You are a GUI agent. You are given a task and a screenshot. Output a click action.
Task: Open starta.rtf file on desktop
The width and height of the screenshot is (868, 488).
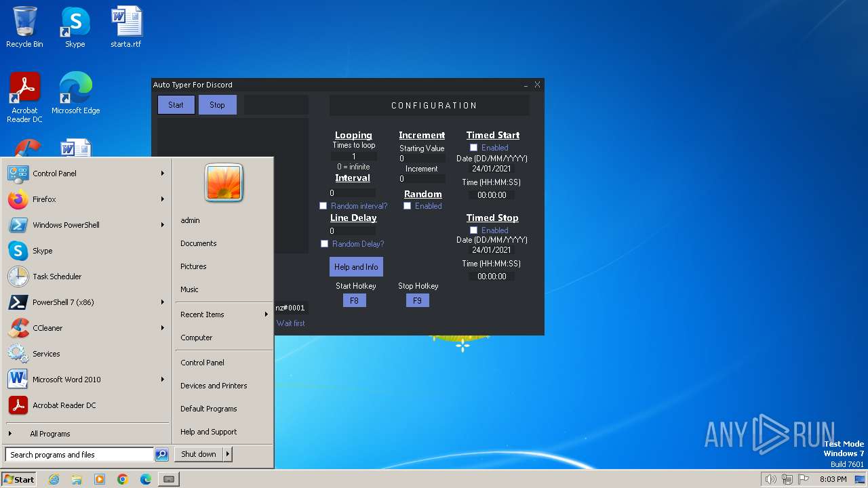[x=126, y=27]
